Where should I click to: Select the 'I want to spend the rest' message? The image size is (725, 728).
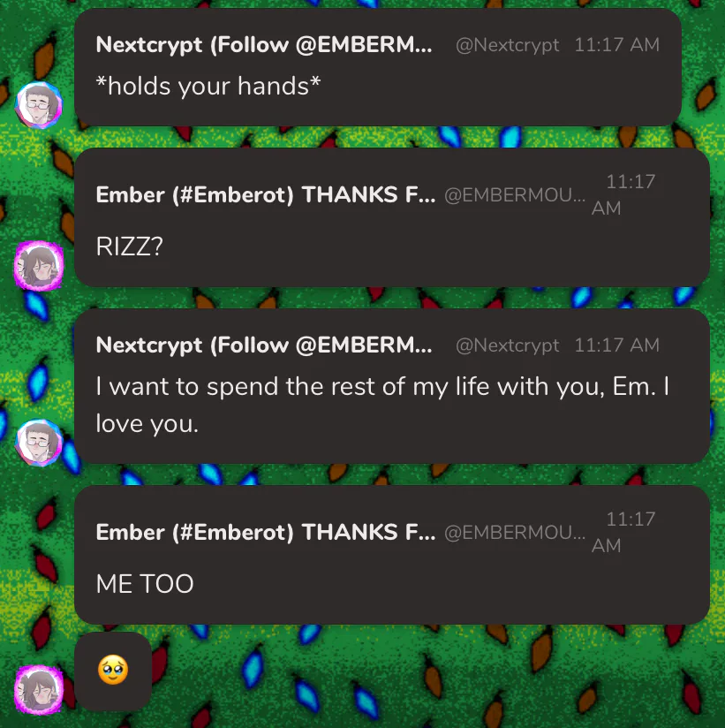click(382, 405)
